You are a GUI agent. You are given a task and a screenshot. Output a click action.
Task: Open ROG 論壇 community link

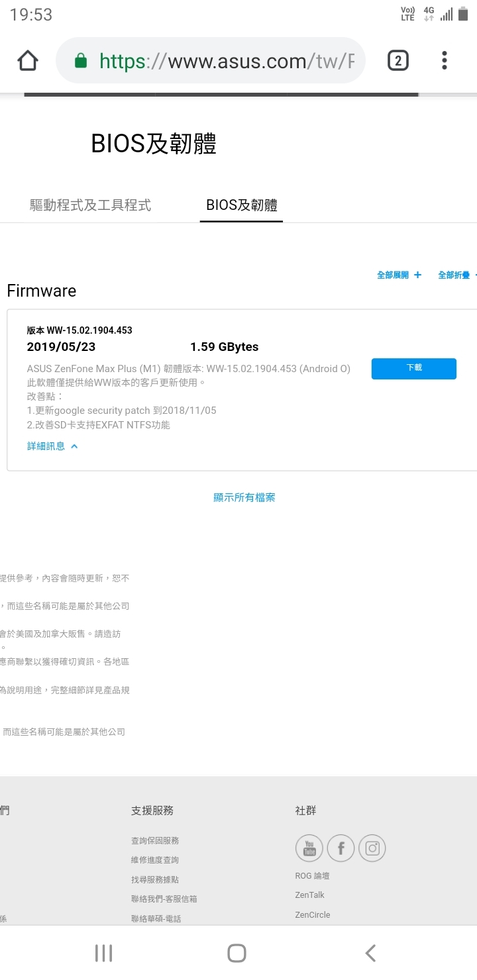[313, 875]
